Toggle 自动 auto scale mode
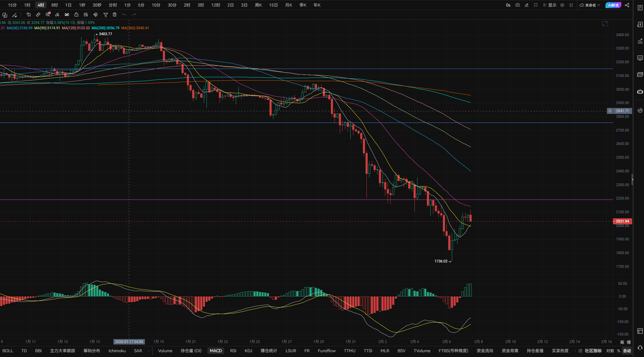The image size is (644, 357). tap(627, 351)
